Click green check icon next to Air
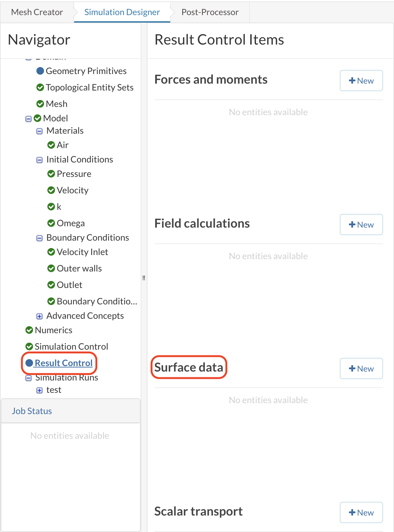Screen dimensions: 394x532 [x=51, y=145]
